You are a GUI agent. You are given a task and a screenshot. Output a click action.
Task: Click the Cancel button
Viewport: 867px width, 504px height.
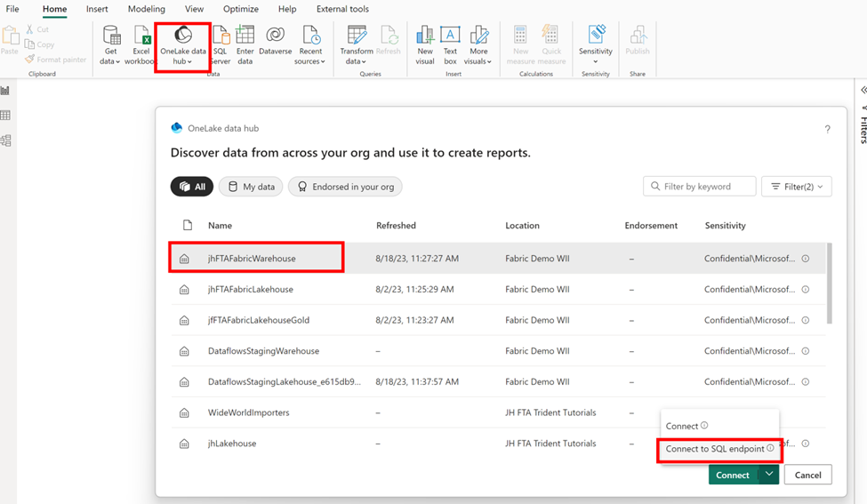(x=807, y=475)
